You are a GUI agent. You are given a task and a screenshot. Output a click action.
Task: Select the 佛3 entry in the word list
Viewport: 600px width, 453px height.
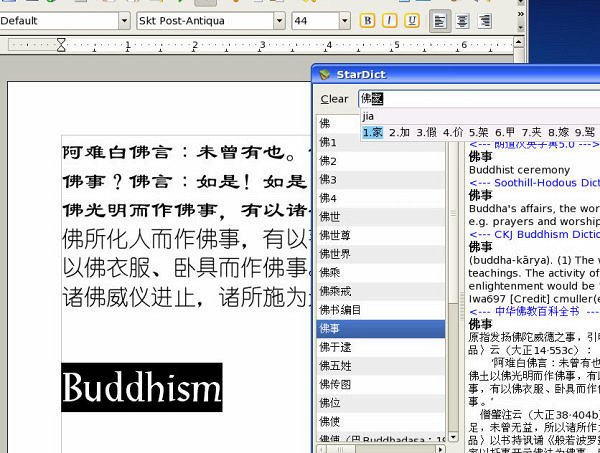(x=381, y=179)
